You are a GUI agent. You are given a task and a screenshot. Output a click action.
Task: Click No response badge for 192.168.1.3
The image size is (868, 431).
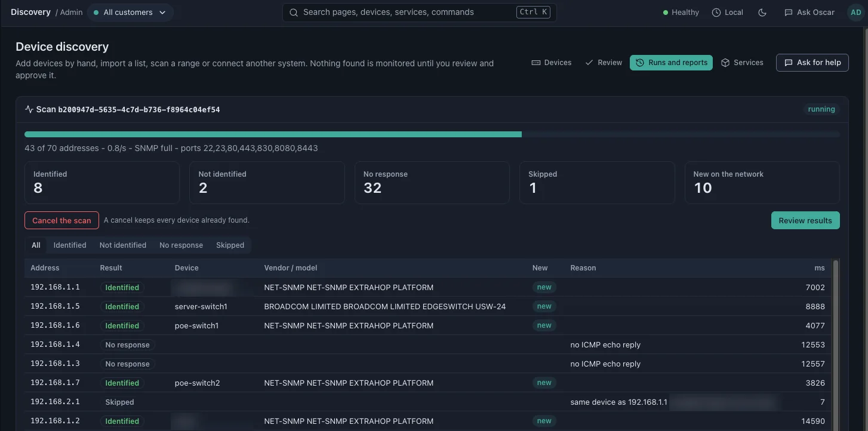click(x=127, y=364)
